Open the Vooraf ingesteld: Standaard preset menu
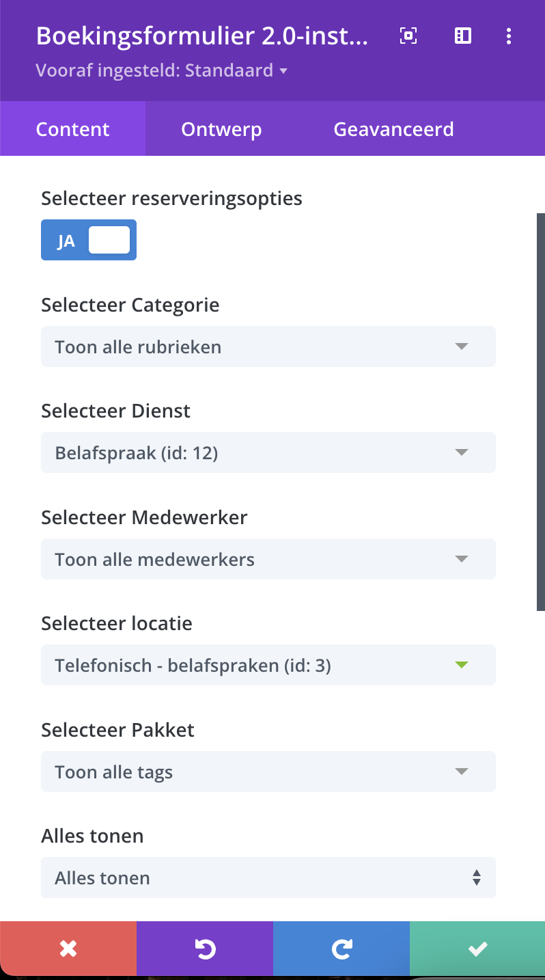Image resolution: width=545 pixels, height=980 pixels. pyautogui.click(x=161, y=70)
